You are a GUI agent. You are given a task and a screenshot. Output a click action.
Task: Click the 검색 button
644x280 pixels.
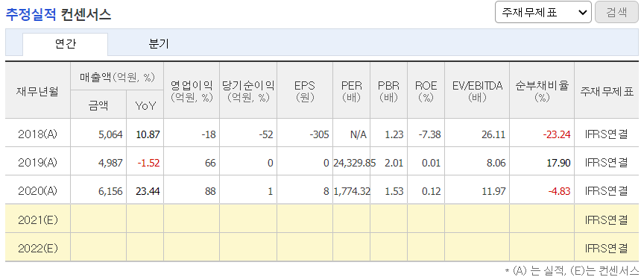[616, 12]
